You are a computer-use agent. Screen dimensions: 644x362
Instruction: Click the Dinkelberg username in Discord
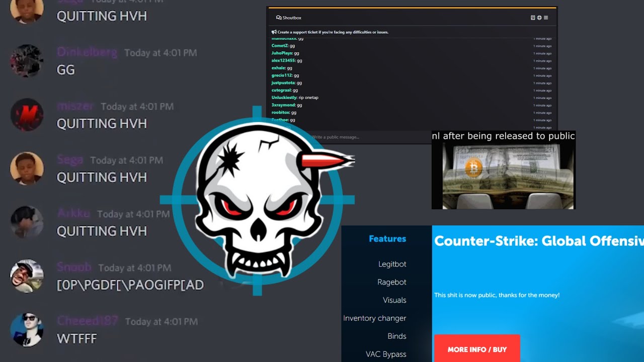(87, 52)
